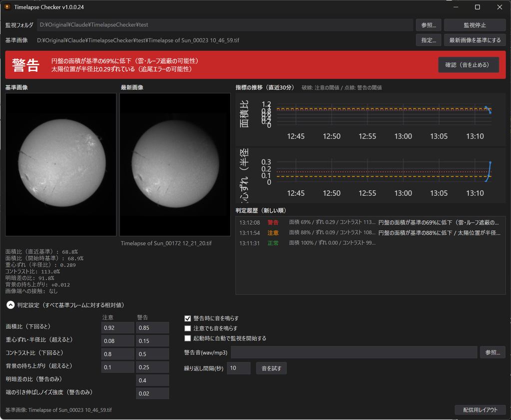This screenshot has width=511, height=420.
Task: Minimize the Timelapse Checker window
Action: (456, 7)
